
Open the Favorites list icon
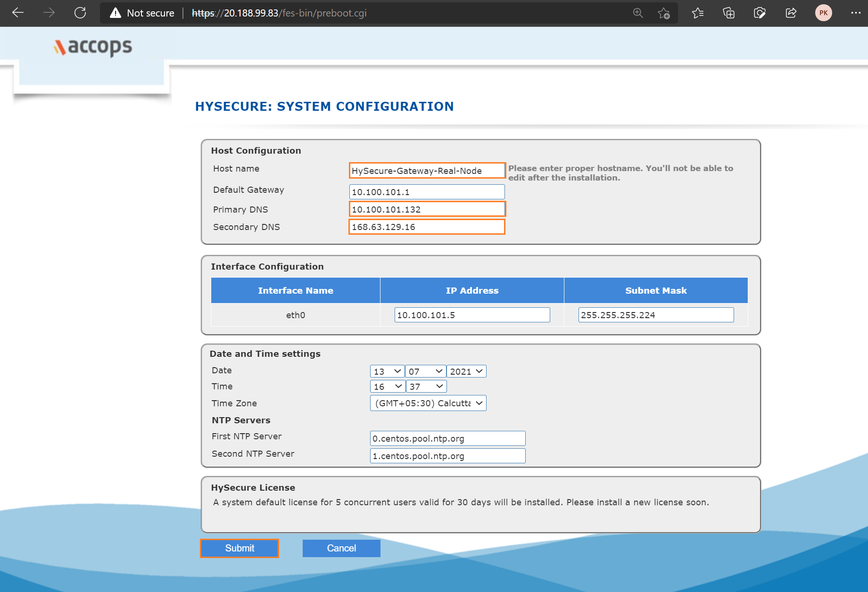(698, 13)
